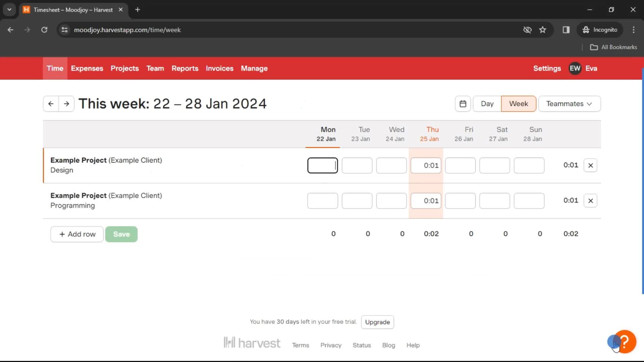Screen dimensions: 644x362
Task: Click the Upgrade link in trial notice
Action: (377, 322)
